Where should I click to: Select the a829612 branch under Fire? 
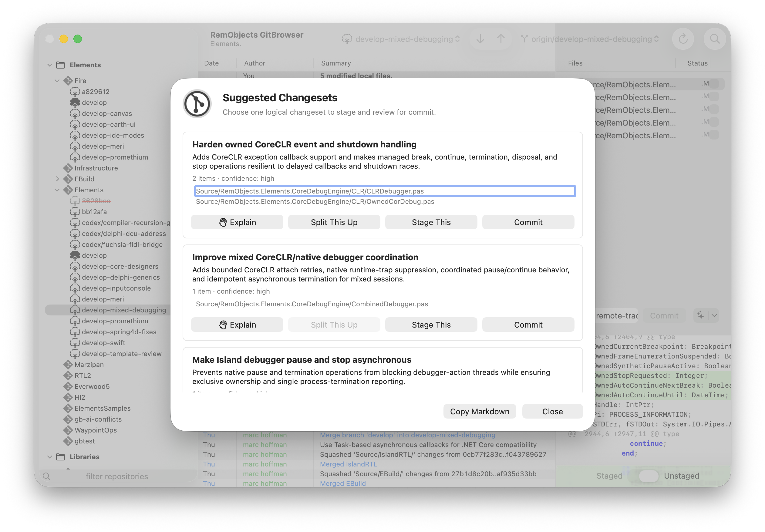tap(95, 92)
